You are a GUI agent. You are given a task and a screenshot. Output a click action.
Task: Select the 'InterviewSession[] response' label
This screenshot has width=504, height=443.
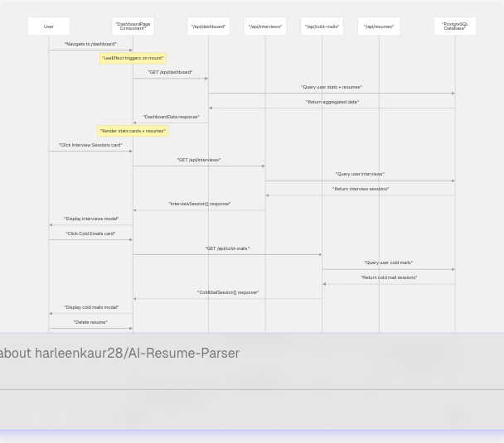pos(199,204)
